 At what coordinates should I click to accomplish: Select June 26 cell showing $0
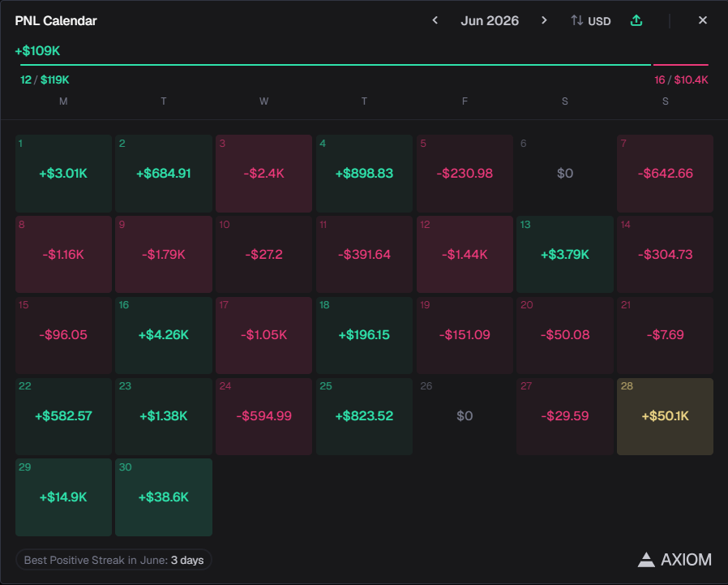(x=465, y=416)
